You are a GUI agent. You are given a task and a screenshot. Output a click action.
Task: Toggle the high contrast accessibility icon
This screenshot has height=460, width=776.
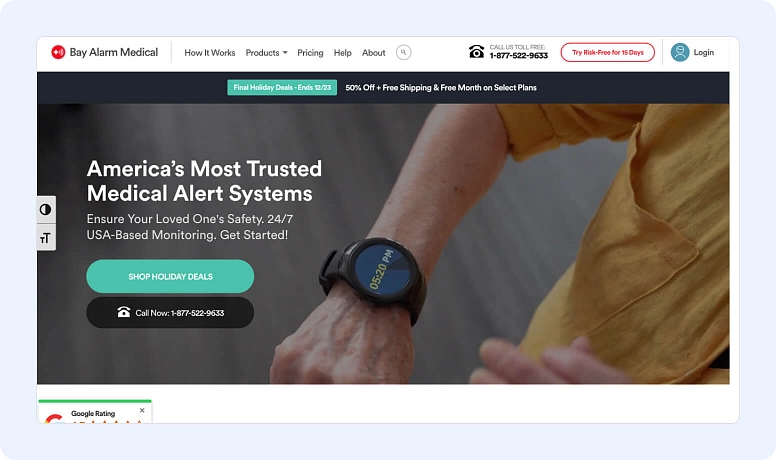[46, 209]
